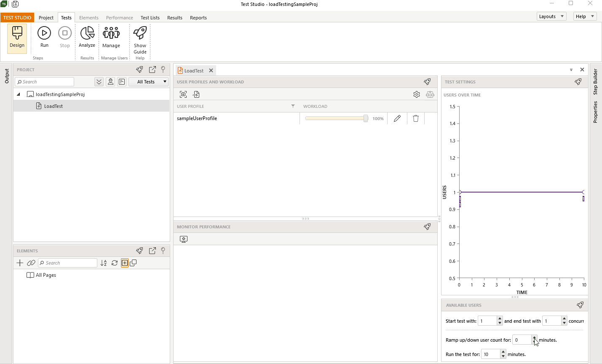Open Analyze results icon
The image size is (602, 364).
point(87,38)
